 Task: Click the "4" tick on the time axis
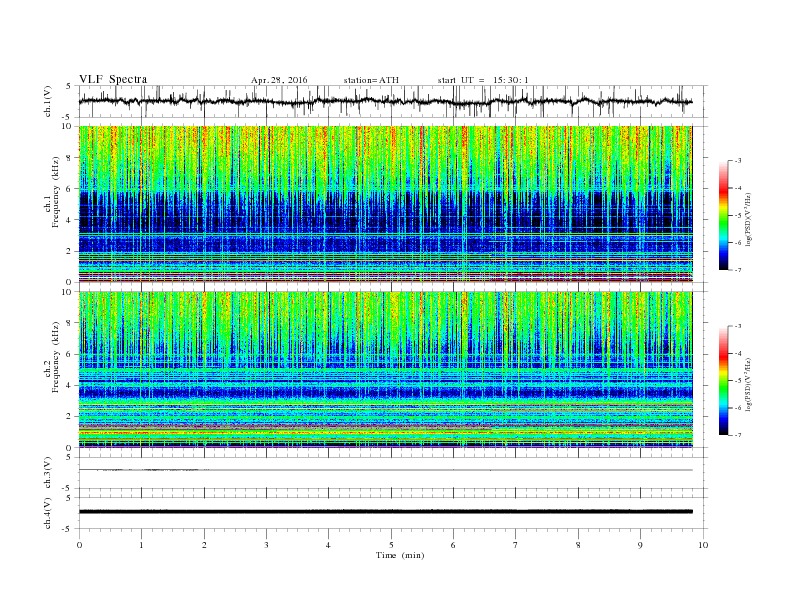[x=328, y=545]
